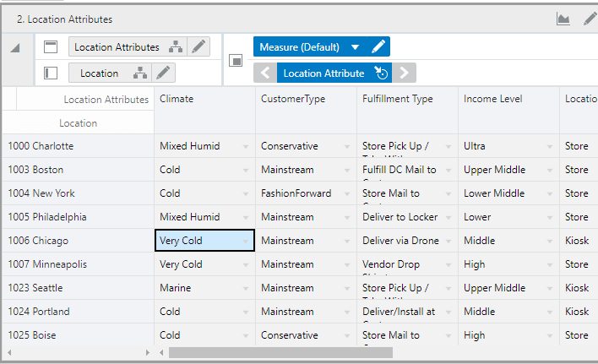Open Climate dropdown for 1000 Charlotte

[246, 146]
